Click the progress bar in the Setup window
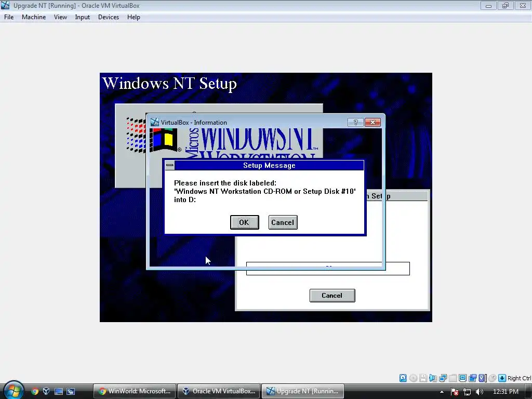The height and width of the screenshot is (399, 532). coord(328,269)
